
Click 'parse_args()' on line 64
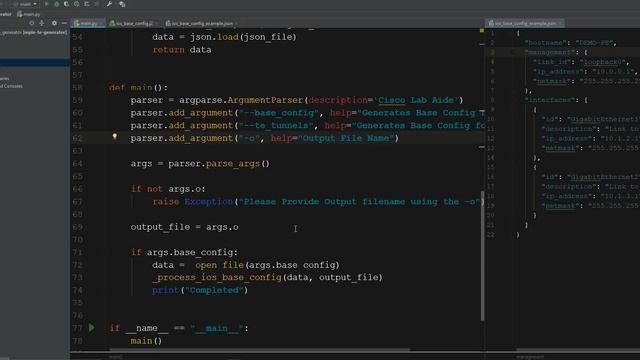point(238,164)
